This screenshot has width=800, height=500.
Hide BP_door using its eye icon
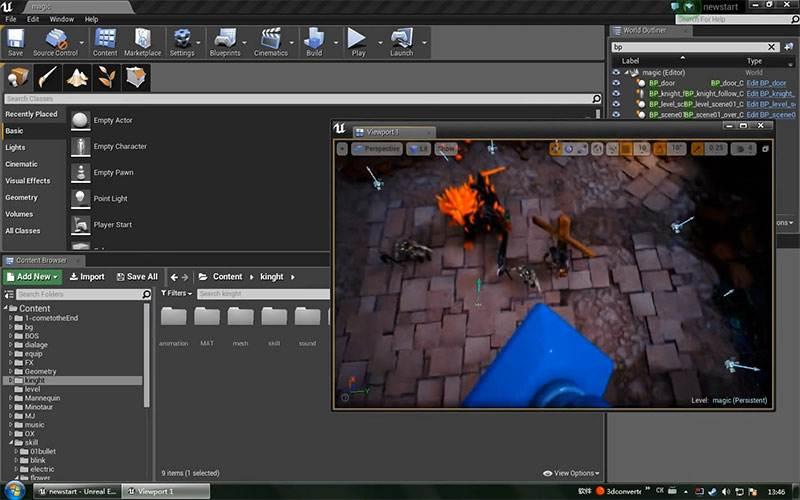point(616,83)
